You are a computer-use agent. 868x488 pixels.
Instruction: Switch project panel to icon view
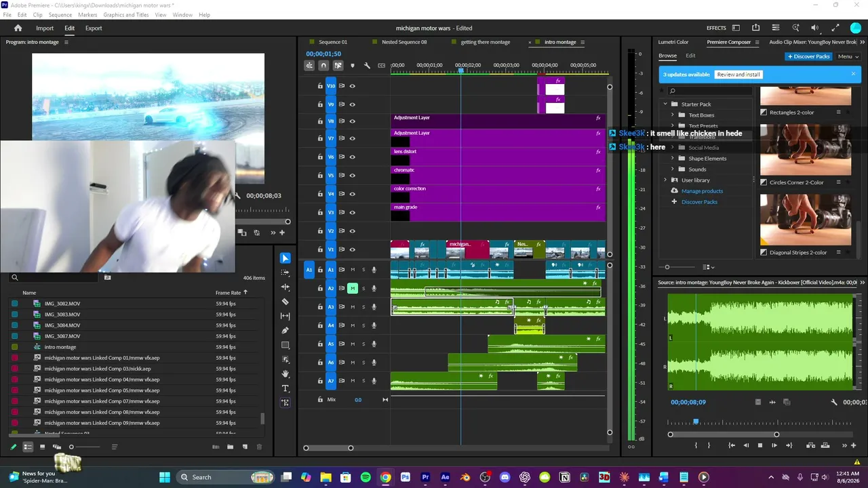(42, 447)
